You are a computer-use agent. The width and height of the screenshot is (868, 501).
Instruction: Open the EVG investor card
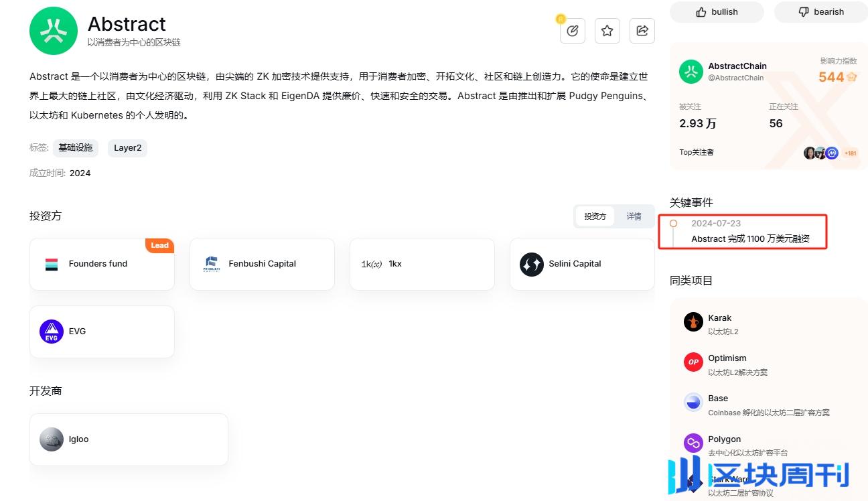(x=102, y=332)
